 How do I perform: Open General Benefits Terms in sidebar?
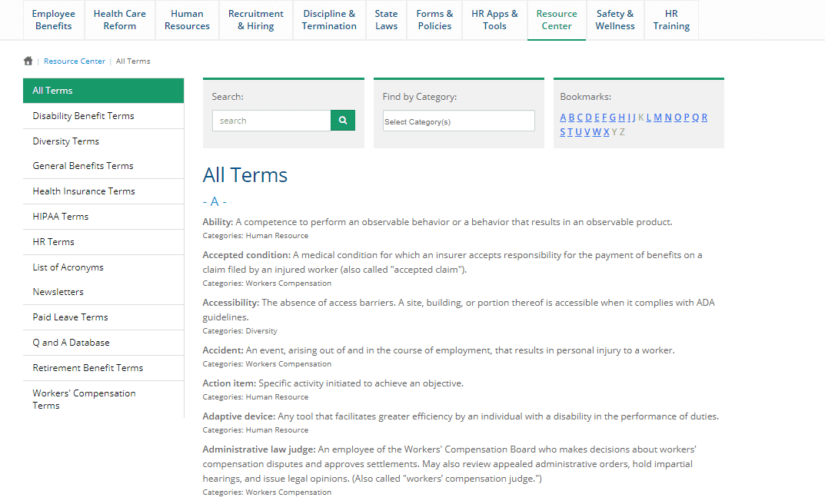point(104,165)
